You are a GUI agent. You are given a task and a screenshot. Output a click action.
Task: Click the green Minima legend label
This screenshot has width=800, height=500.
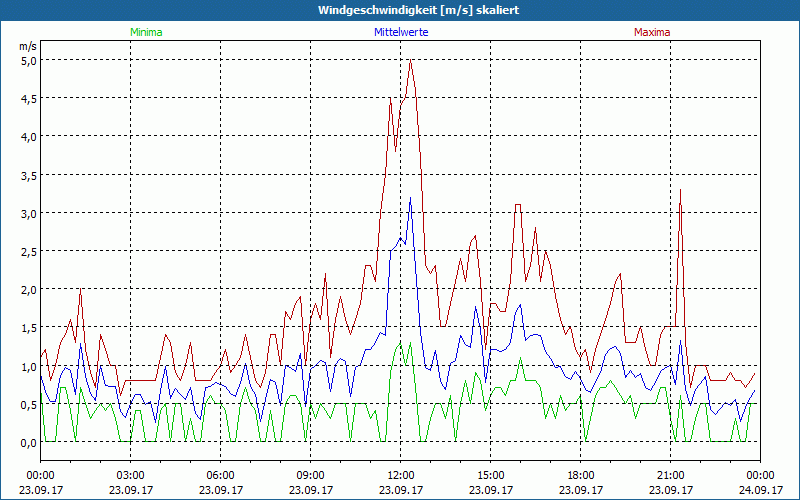(x=145, y=32)
